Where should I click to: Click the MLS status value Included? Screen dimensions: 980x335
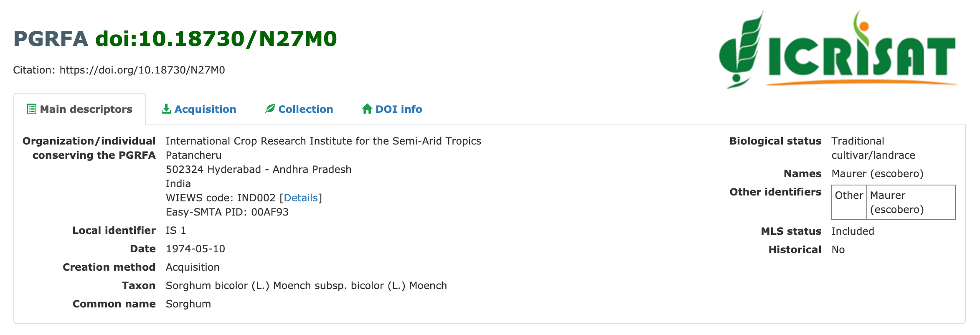coord(853,231)
